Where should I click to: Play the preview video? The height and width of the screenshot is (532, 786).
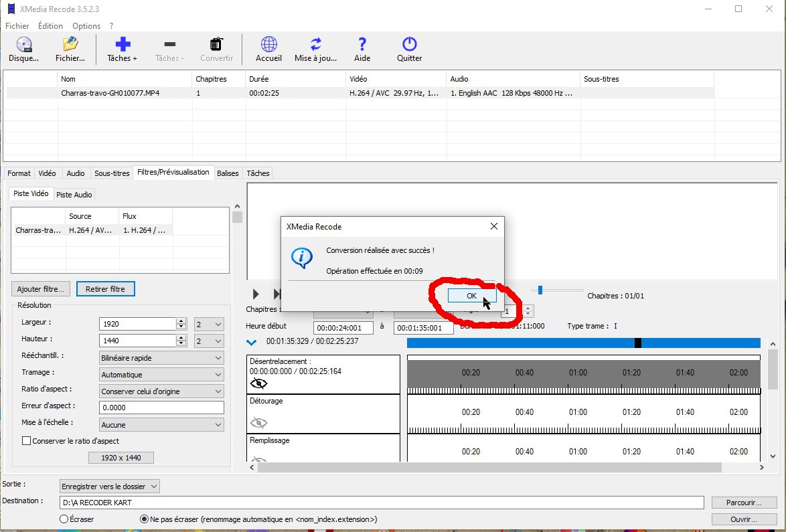(256, 294)
